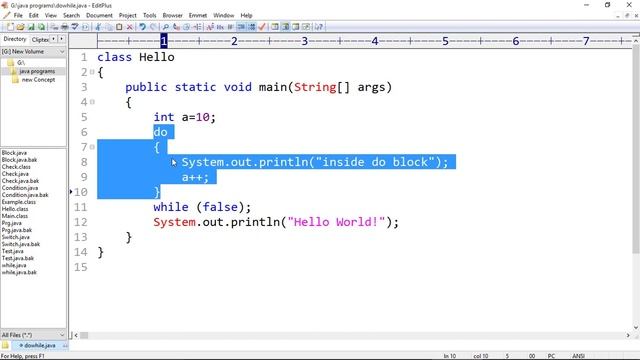Click the red check mark toolbar icon
640x360 pixels.
(262, 27)
